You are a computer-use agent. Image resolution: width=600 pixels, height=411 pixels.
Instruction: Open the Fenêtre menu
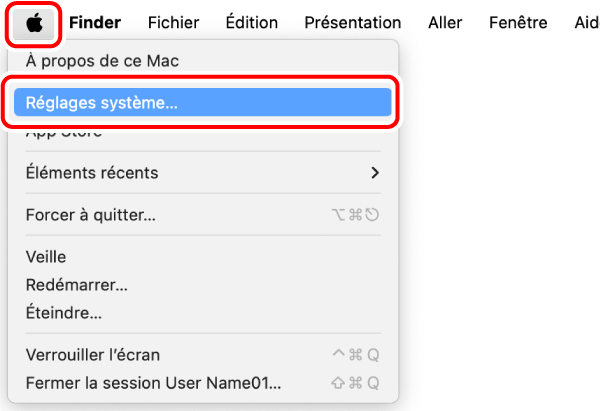pos(518,23)
